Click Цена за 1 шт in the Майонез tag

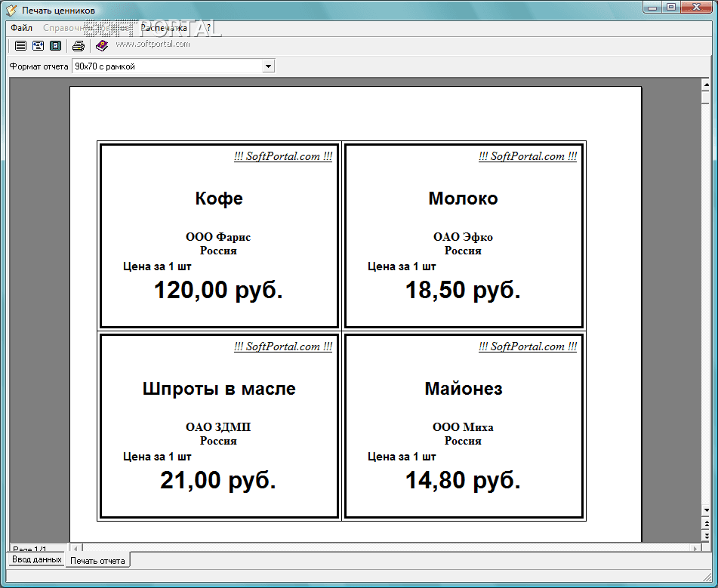pyautogui.click(x=402, y=457)
